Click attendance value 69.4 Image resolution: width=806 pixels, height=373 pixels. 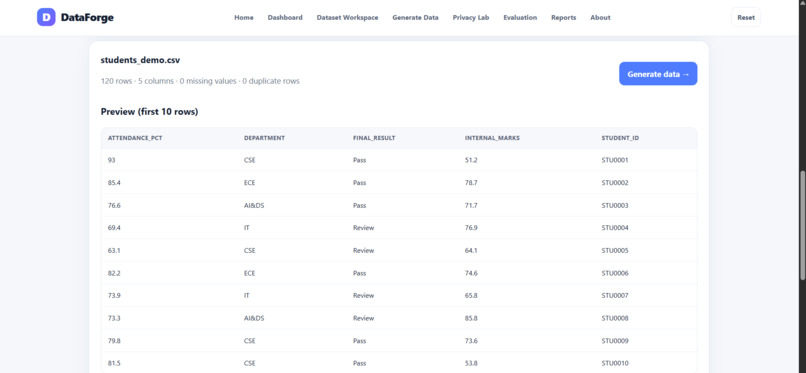pyautogui.click(x=114, y=228)
